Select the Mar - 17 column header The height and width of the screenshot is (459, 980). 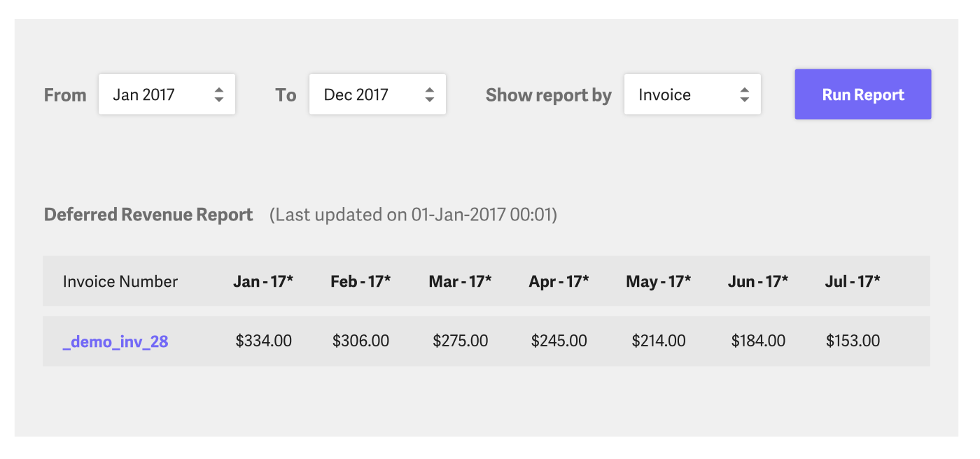coord(460,281)
